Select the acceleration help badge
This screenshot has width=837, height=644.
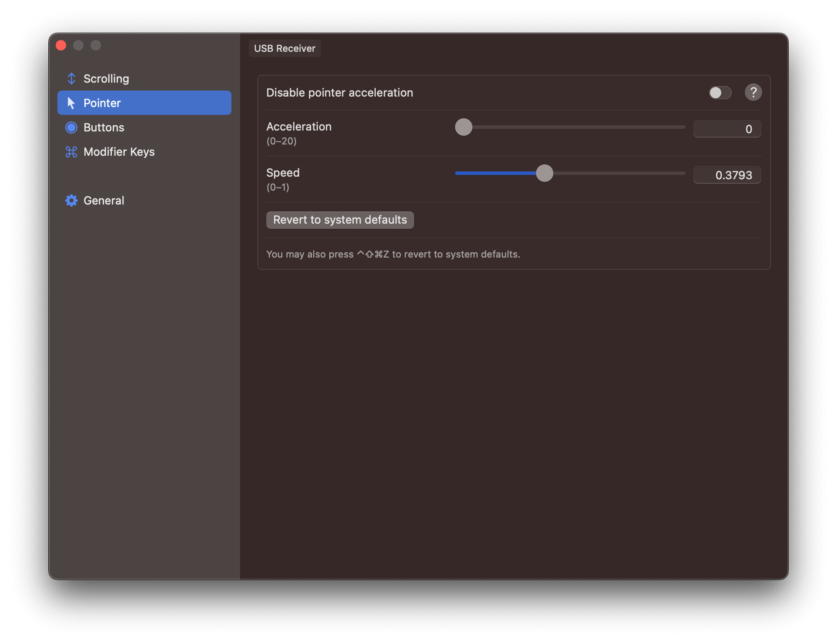pos(753,92)
